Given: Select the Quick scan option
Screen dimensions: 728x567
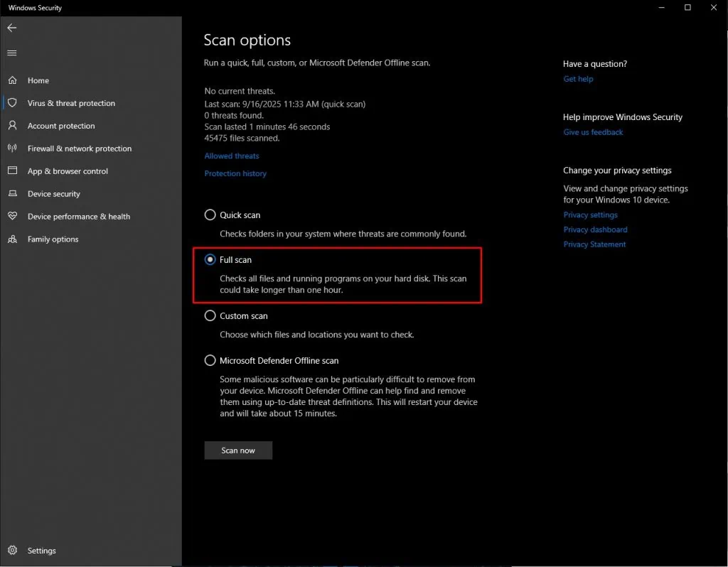Looking at the screenshot, I should point(210,215).
